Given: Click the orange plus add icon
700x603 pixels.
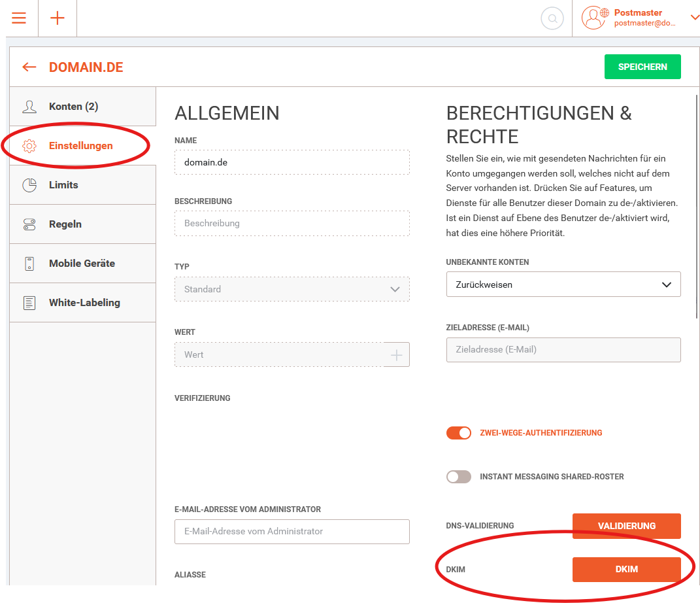Looking at the screenshot, I should 58,18.
